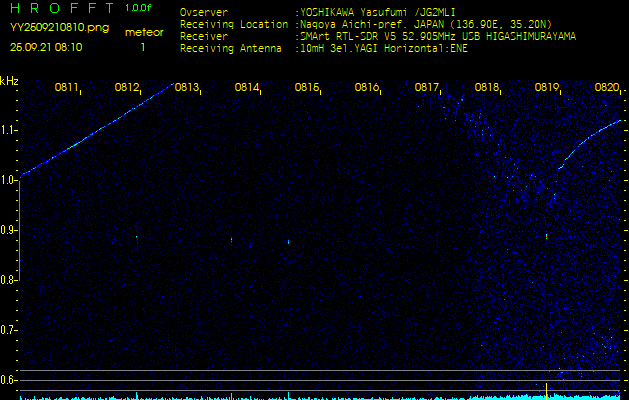
Task: Select the yellow meteor label
Action: 143,32
